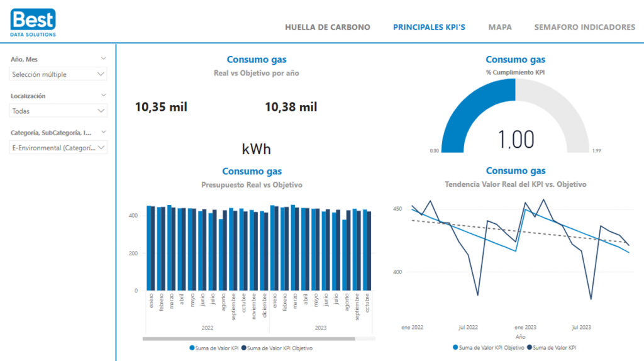This screenshot has width=644, height=361.
Task: Open the Selección múltiple dropdown
Action: (59, 74)
